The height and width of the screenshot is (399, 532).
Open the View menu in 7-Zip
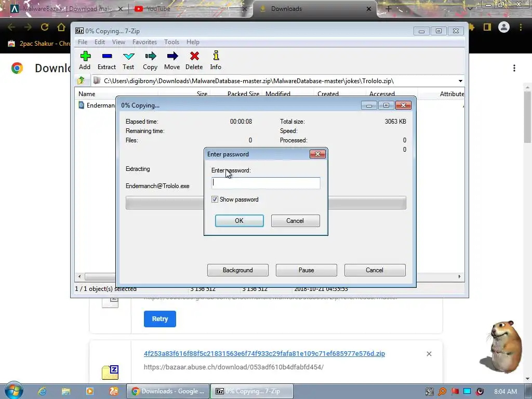coord(118,42)
